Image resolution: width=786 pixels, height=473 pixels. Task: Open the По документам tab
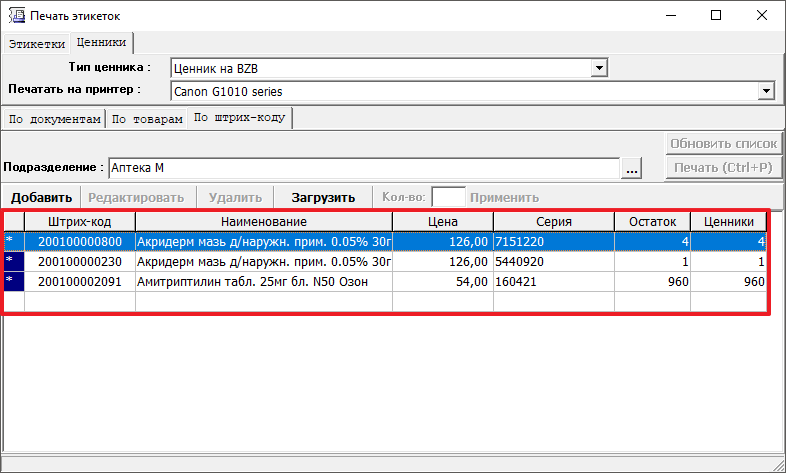pyautogui.click(x=54, y=119)
